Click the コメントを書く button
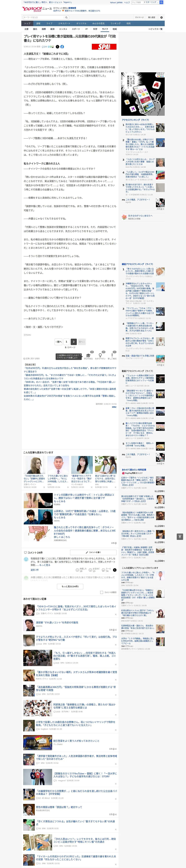186x868 pixels. (x=93, y=552)
